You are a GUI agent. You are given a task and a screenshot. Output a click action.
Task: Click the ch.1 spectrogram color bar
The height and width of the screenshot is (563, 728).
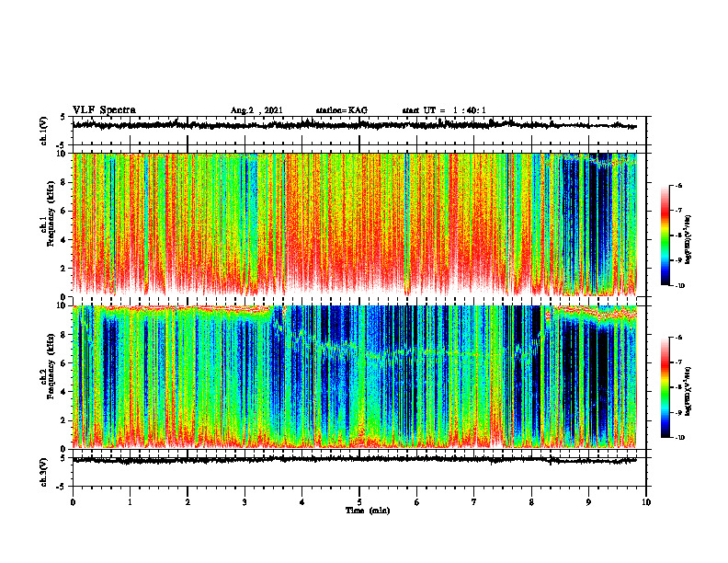click(665, 236)
